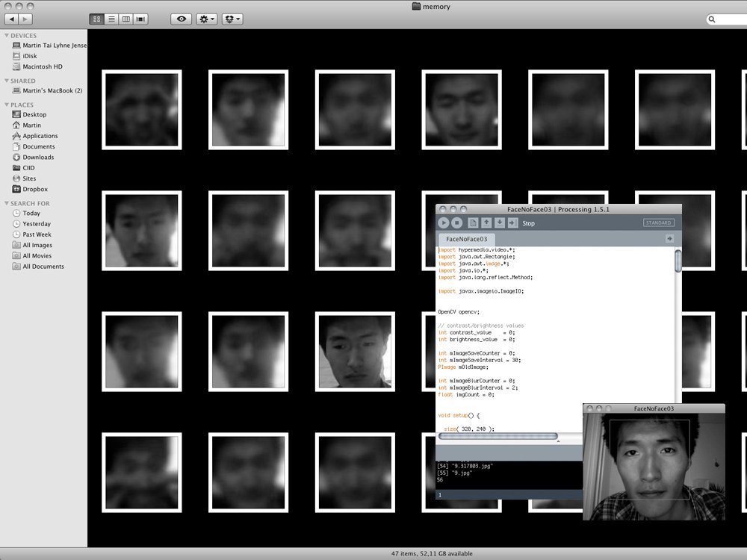Select the All Movies saved search

31,255
